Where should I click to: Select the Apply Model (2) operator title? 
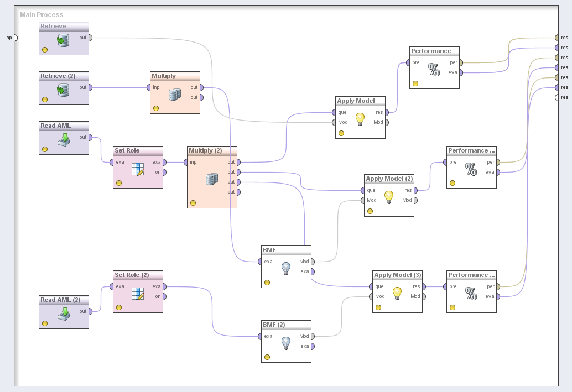click(x=389, y=179)
